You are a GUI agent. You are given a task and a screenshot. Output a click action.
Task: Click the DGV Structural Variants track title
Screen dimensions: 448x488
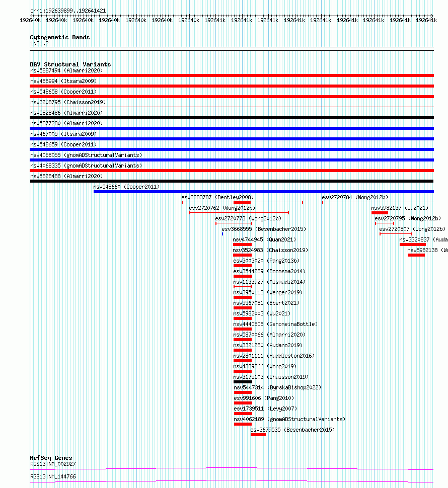[70, 64]
